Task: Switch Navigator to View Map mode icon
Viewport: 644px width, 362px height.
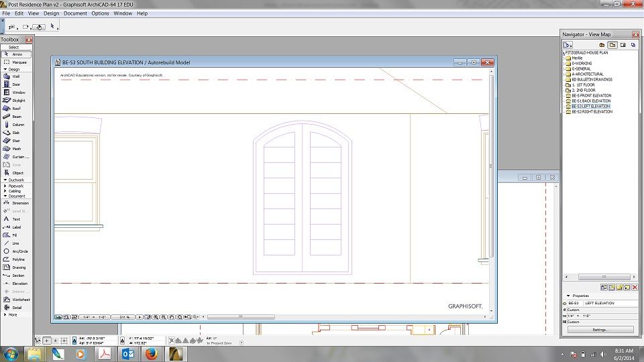Action: [612, 45]
